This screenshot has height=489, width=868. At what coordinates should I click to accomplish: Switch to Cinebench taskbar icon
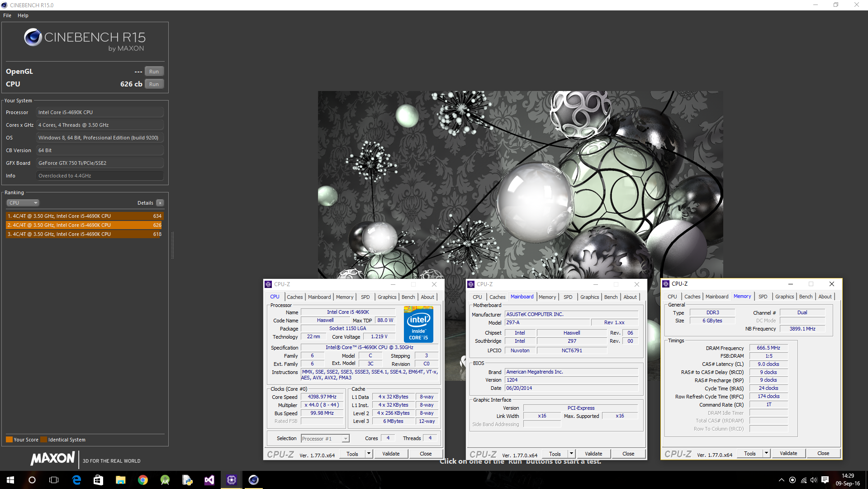(x=253, y=480)
